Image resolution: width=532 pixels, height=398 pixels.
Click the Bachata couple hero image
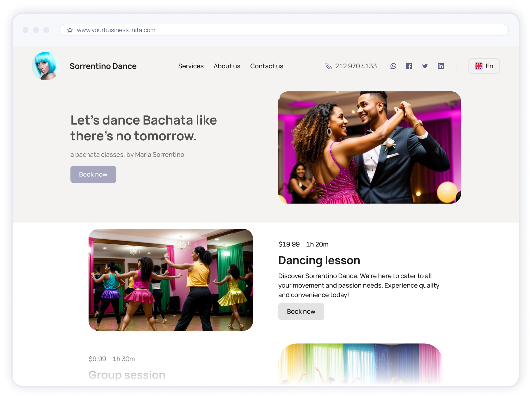(369, 147)
